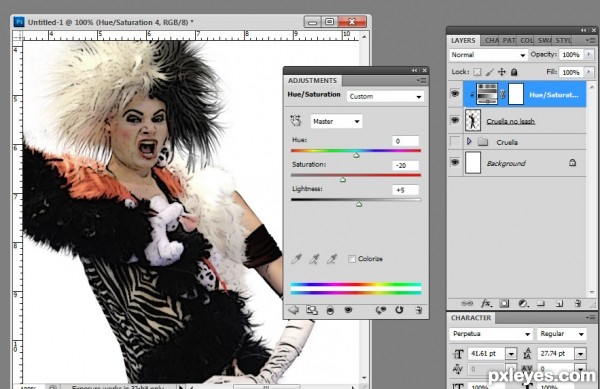Click the link layers icon
The height and width of the screenshot is (389, 600).
(466, 303)
